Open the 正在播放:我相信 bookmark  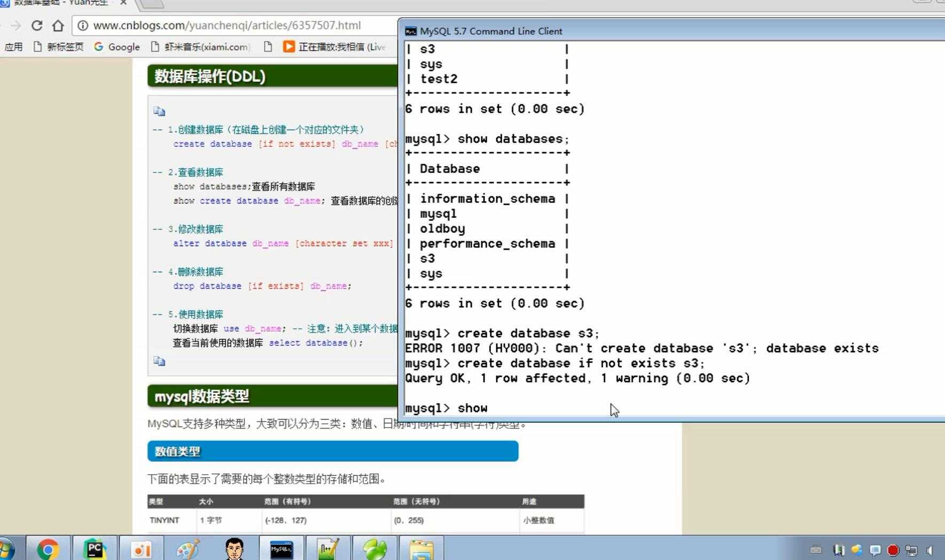pyautogui.click(x=334, y=47)
